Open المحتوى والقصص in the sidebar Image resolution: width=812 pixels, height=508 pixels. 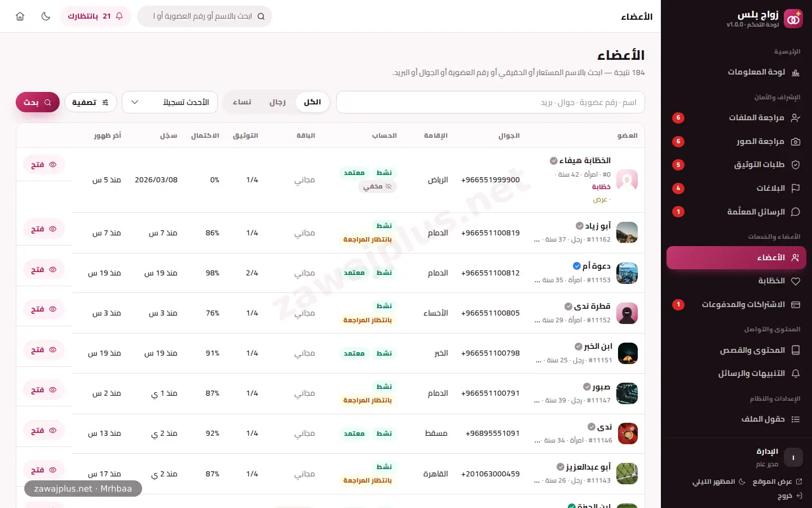tap(736, 350)
